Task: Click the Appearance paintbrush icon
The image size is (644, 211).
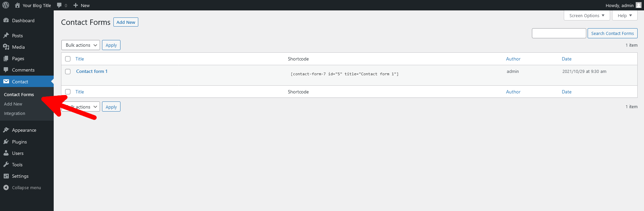Action: 6,130
